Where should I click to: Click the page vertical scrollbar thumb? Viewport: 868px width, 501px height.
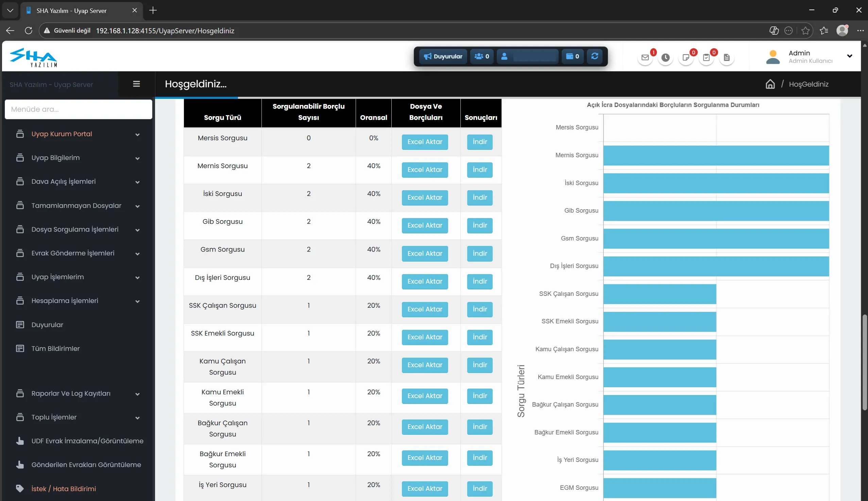coord(864,362)
